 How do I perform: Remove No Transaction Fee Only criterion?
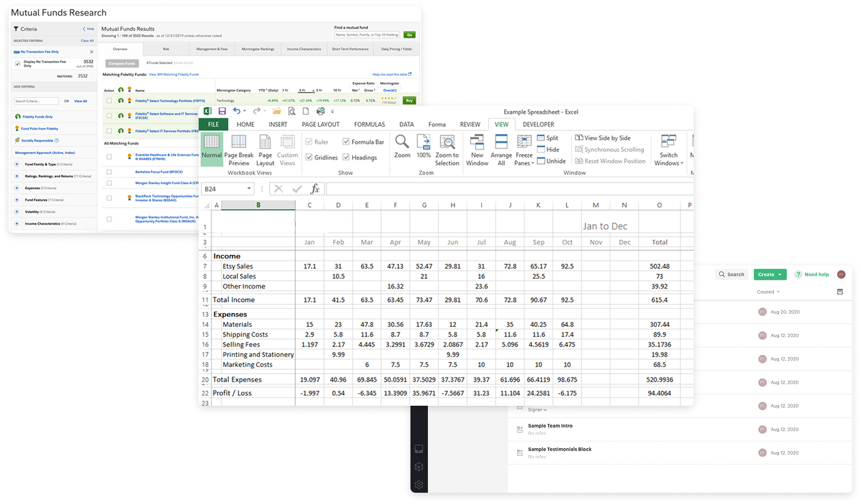[x=91, y=52]
